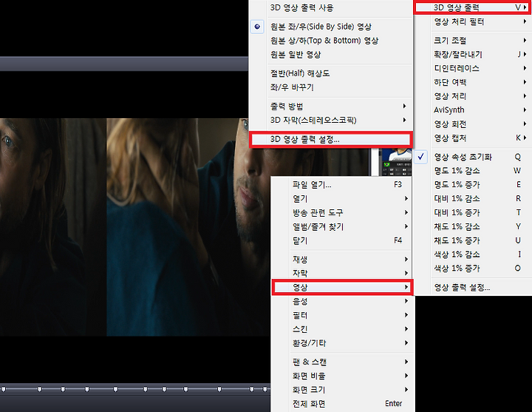Toggle checked 영상 속성 초기화 item
The height and width of the screenshot is (412, 532).
(x=473, y=157)
